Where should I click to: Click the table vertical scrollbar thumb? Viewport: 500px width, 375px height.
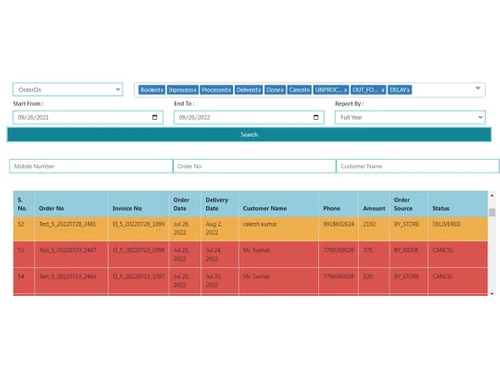492,212
